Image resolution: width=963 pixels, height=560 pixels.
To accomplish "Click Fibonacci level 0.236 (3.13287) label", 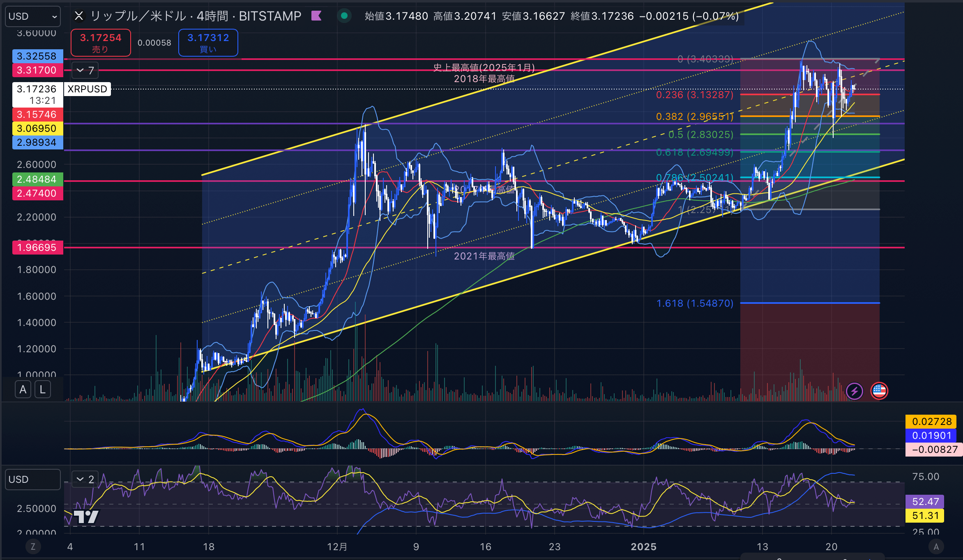I will (x=695, y=95).
